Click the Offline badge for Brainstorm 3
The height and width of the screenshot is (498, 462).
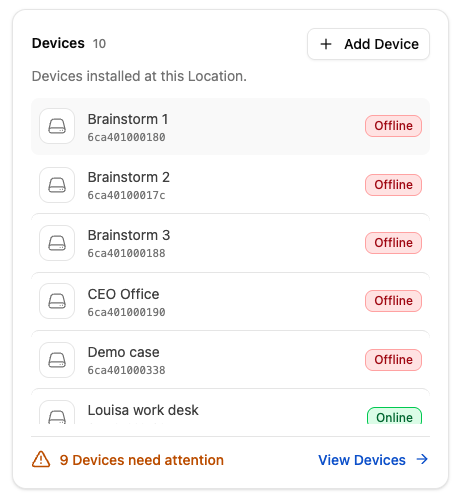pos(393,243)
